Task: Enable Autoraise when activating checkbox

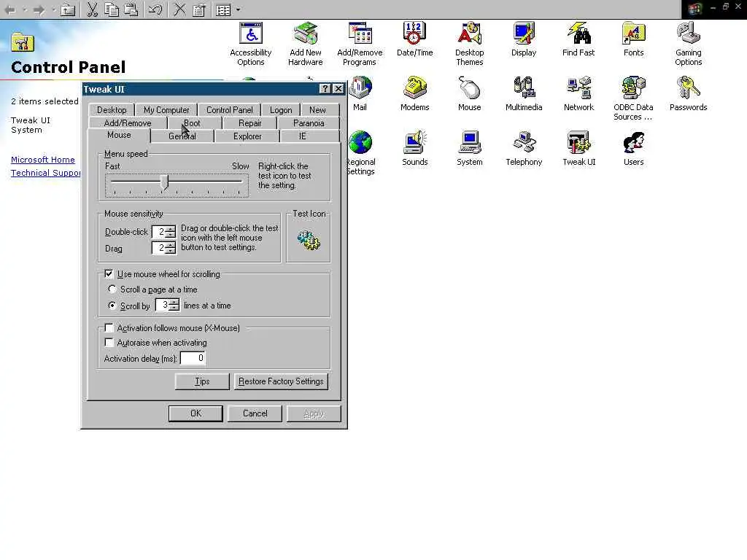Action: (x=109, y=343)
